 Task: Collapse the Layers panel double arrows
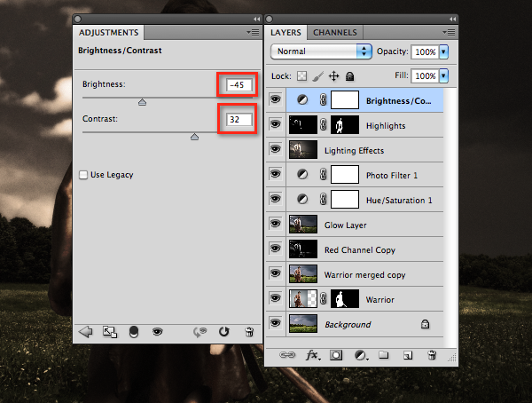point(452,19)
